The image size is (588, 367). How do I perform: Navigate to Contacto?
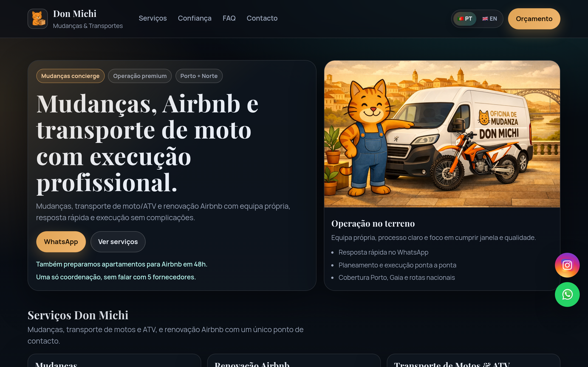pyautogui.click(x=262, y=18)
